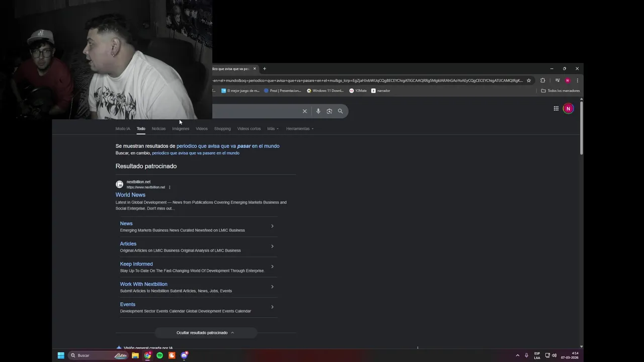The height and width of the screenshot is (362, 644).
Task: Switch to the Videos cortos tab
Action: [249, 129]
